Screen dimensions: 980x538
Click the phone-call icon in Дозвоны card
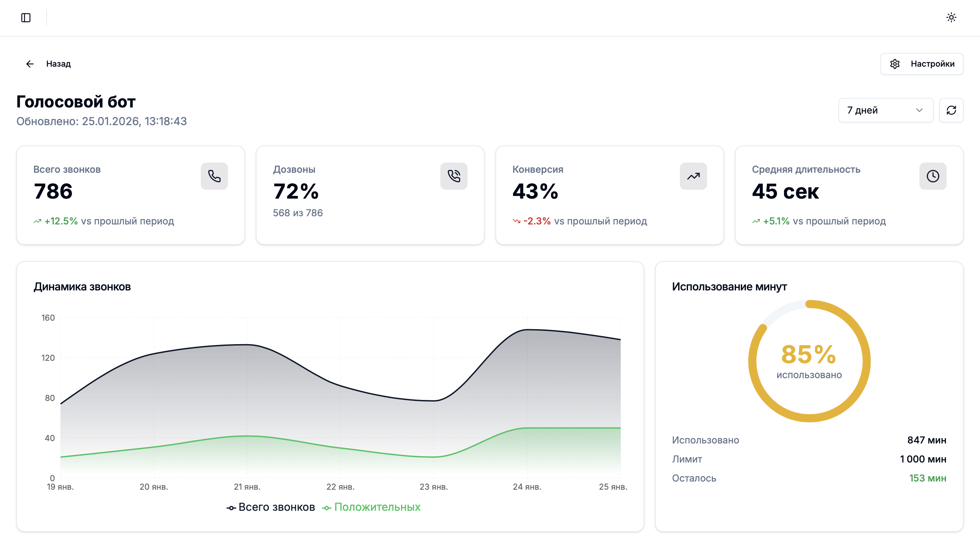click(x=454, y=176)
